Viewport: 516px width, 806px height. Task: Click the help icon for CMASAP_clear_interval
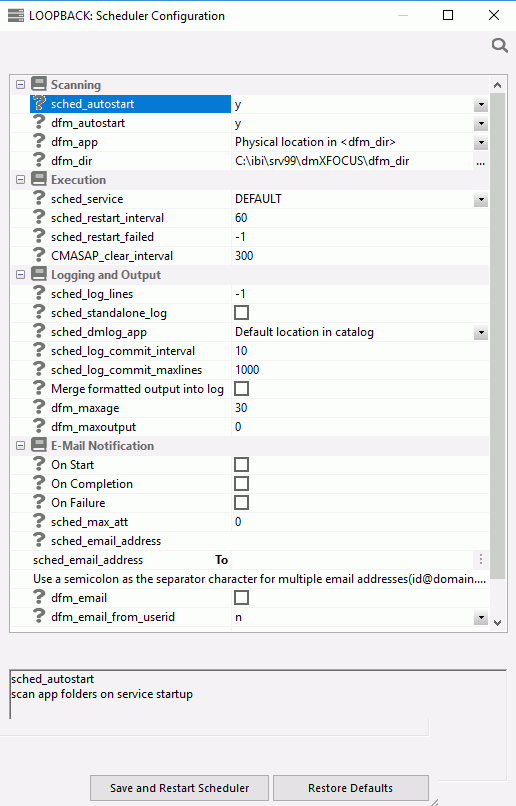(39, 255)
